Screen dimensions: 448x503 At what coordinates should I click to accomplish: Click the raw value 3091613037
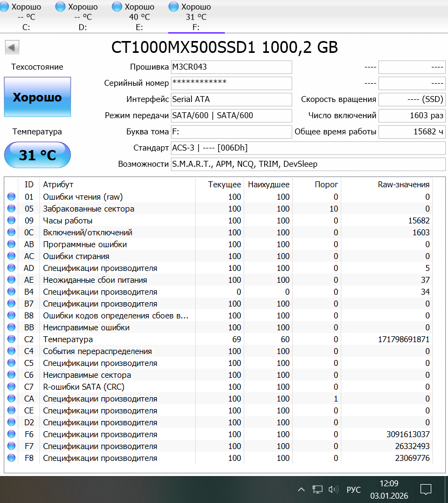(408, 434)
